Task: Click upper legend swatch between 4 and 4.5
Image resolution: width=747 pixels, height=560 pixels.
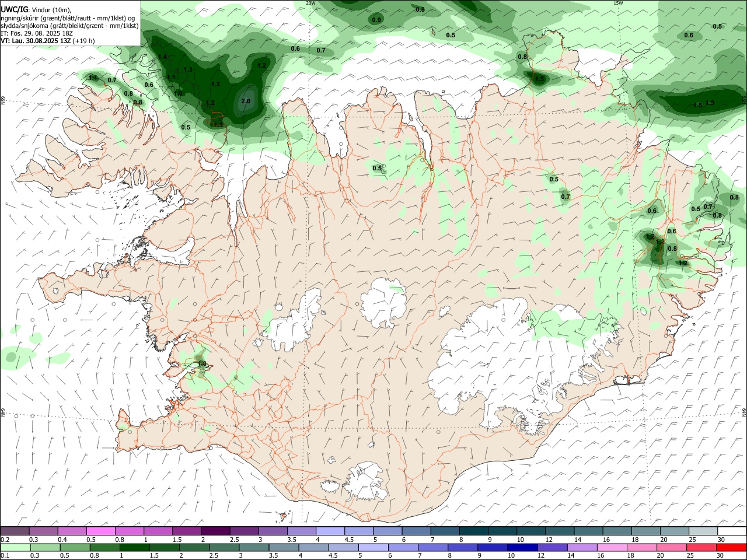Action: [x=330, y=531]
